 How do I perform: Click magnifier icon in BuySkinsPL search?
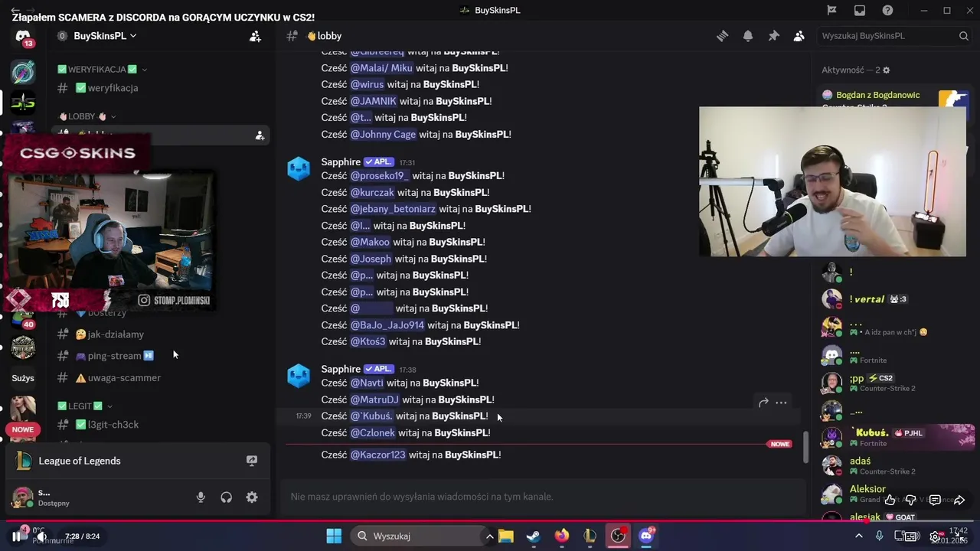(x=964, y=36)
